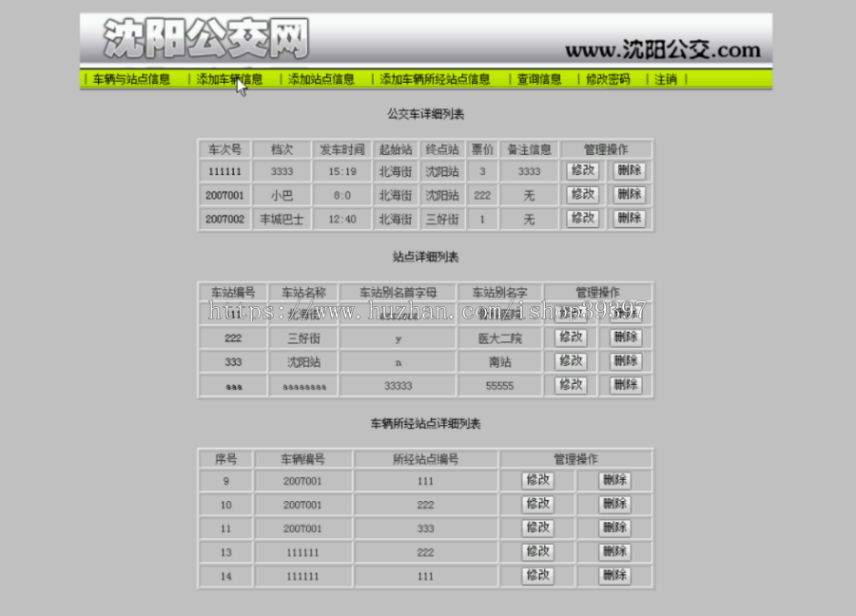Click the 沈阳公交网 logo in the banner

(206, 38)
